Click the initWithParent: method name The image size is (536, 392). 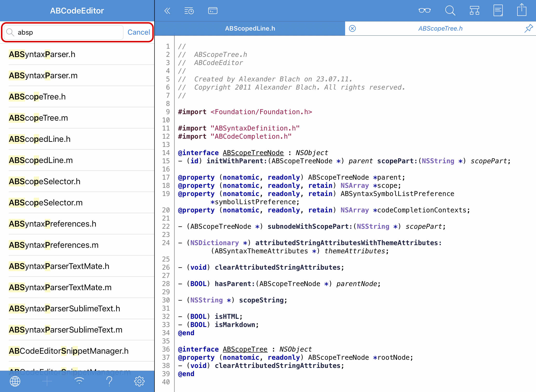pos(237,161)
